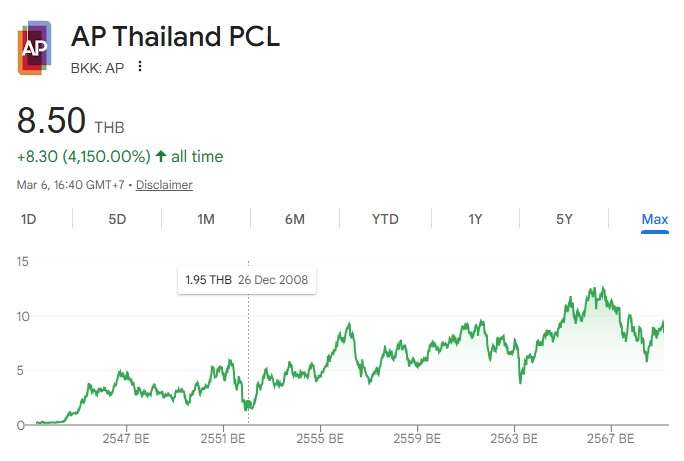
Task: Show the 5Y price chart
Action: tap(564, 219)
